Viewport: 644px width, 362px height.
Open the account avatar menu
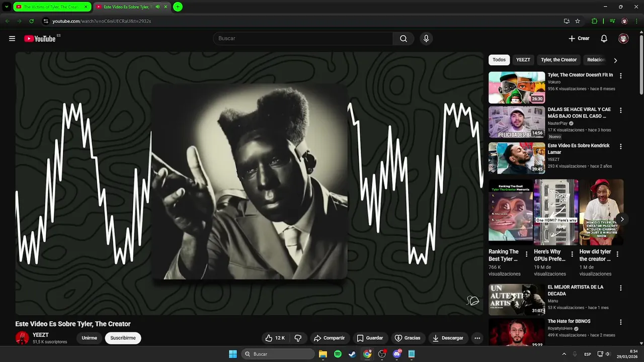pyautogui.click(x=623, y=39)
